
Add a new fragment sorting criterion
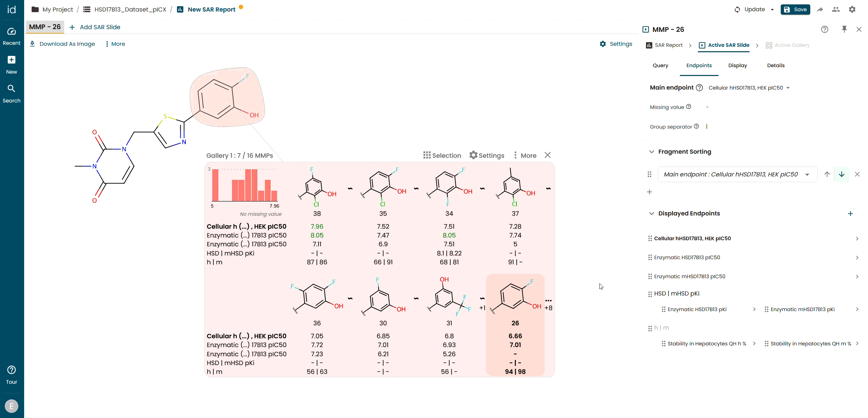[x=649, y=192]
